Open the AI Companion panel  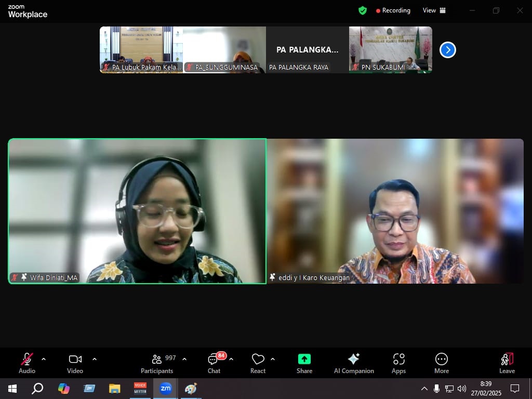354,363
